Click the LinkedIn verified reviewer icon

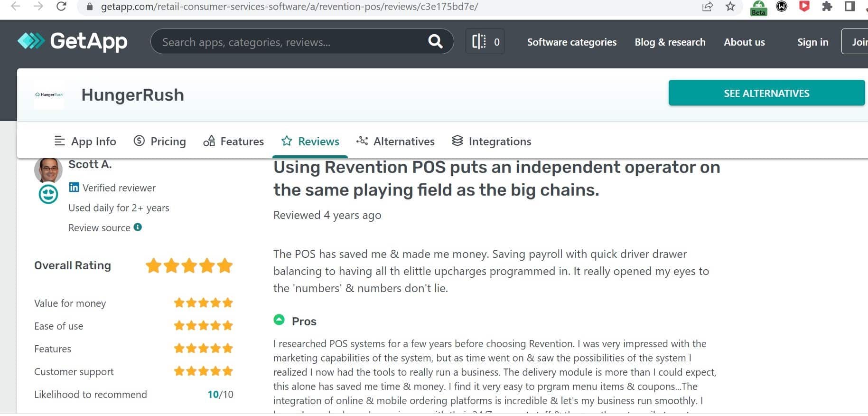click(x=74, y=187)
